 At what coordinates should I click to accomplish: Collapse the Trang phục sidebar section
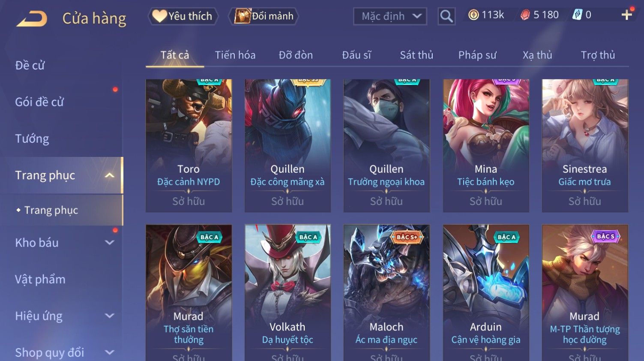coord(110,175)
